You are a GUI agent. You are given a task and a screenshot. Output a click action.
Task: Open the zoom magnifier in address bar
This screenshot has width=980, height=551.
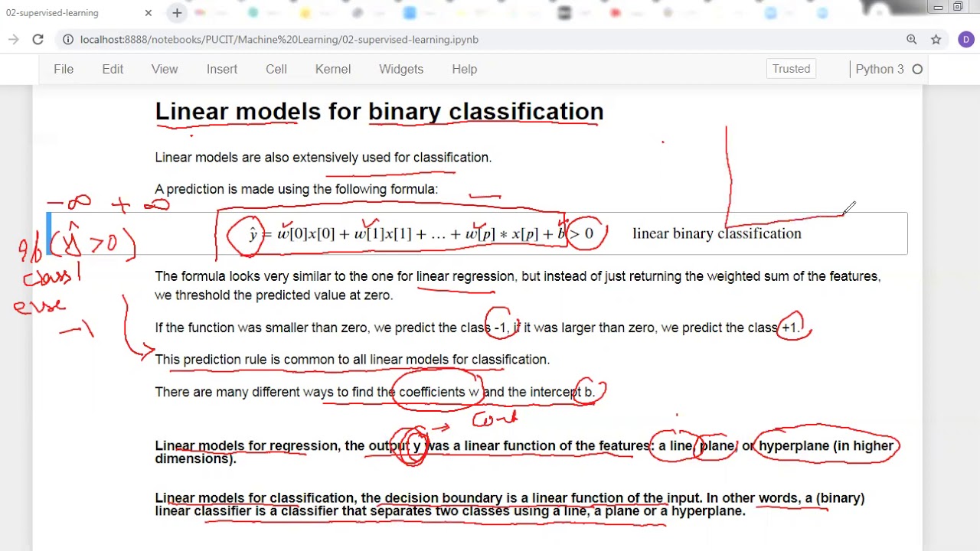tap(912, 40)
